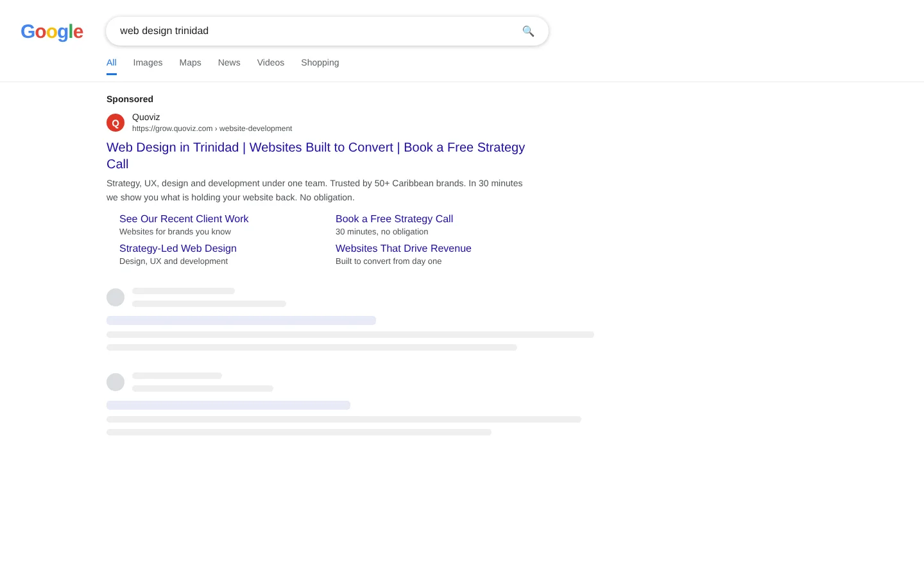Switch to the Videos tab
Screen dimensions: 924x578
(x=271, y=63)
